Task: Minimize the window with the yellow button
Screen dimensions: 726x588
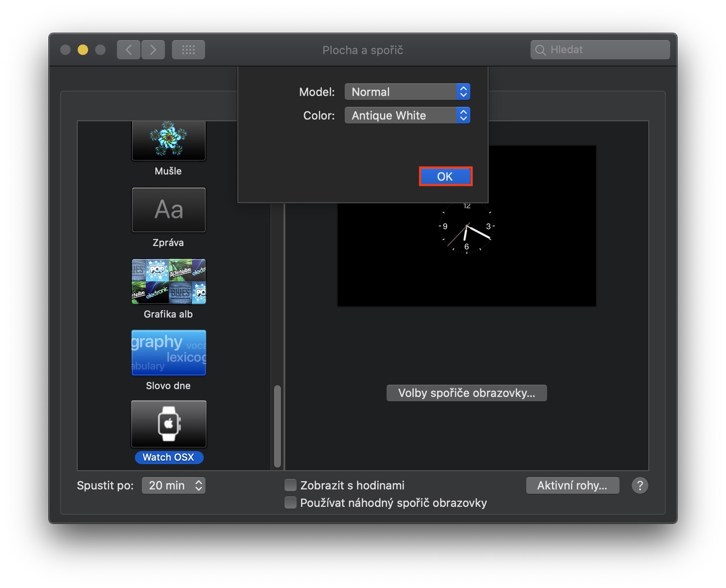Action: click(x=83, y=50)
